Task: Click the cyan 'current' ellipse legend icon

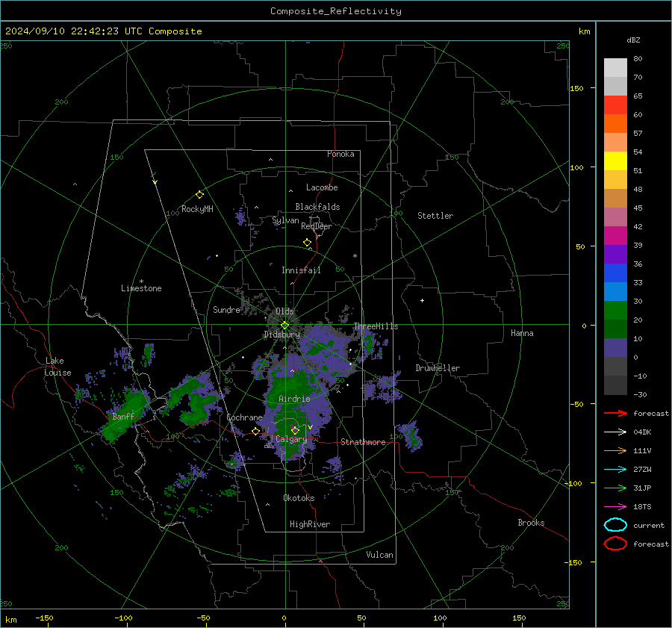Action: coord(615,525)
